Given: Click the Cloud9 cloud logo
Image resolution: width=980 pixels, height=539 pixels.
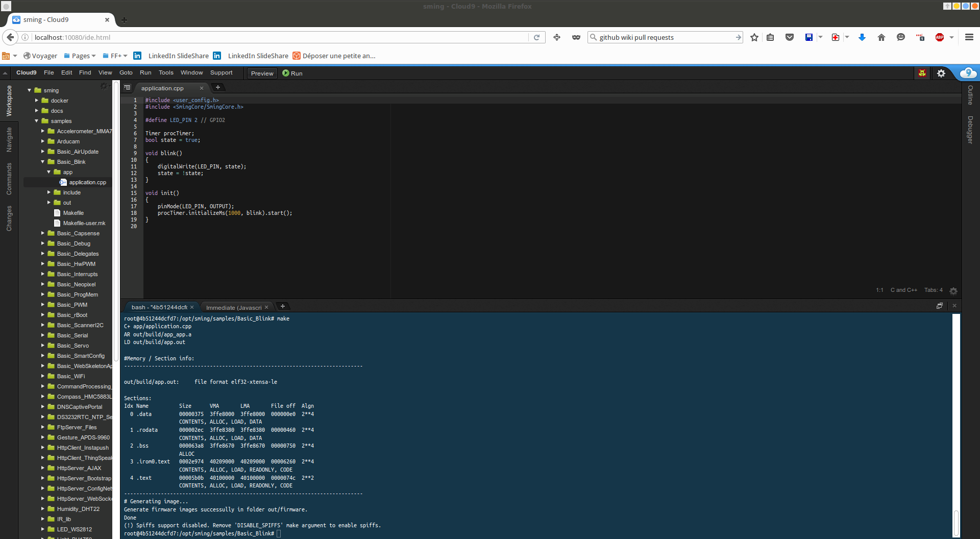Looking at the screenshot, I should pos(969,72).
